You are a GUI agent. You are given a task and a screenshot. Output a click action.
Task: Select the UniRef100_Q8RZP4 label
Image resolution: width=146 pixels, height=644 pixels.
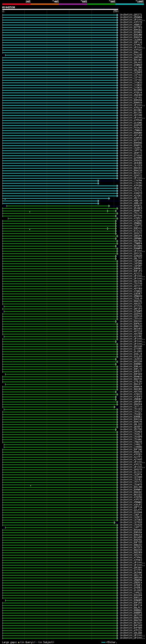(x=131, y=236)
